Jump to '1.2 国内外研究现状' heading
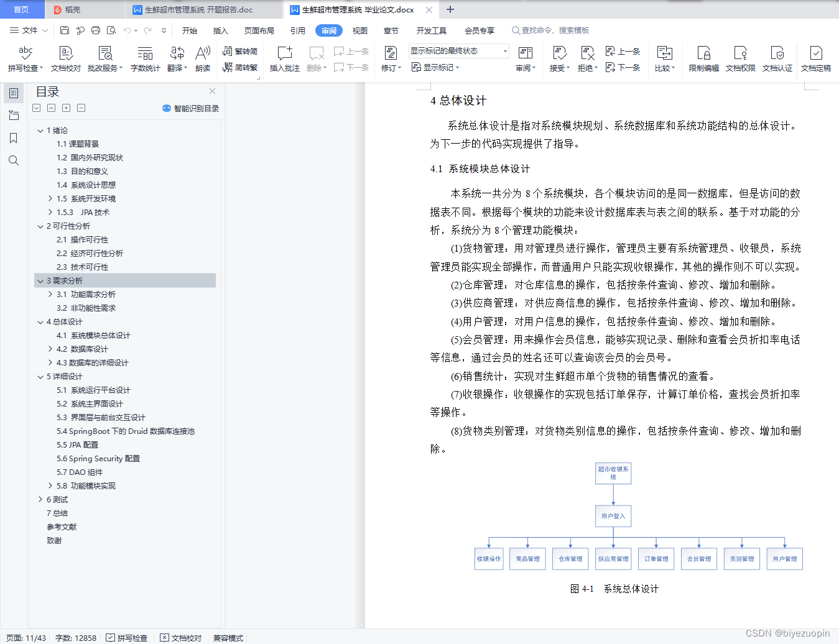The image size is (839, 644). coord(90,158)
